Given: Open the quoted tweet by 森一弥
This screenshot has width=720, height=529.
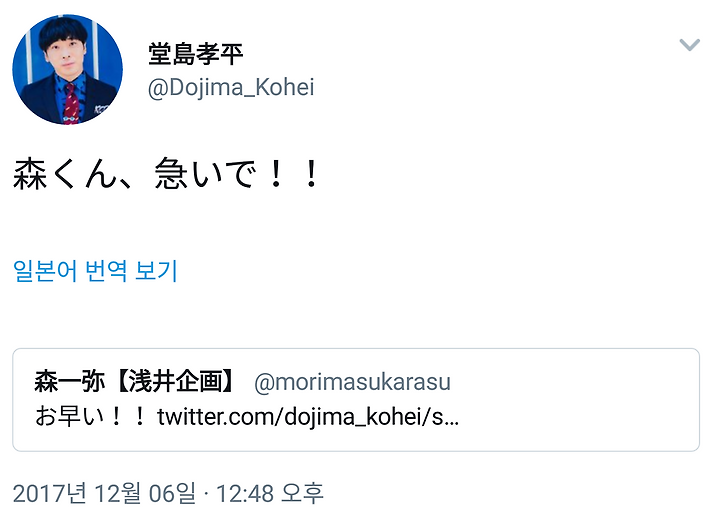Looking at the screenshot, I should pyautogui.click(x=356, y=400).
